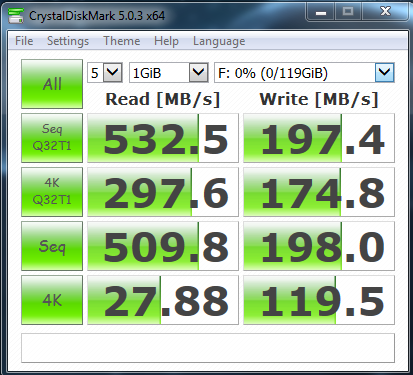Open the Settings menu
This screenshot has height=375, width=413.
coord(68,41)
